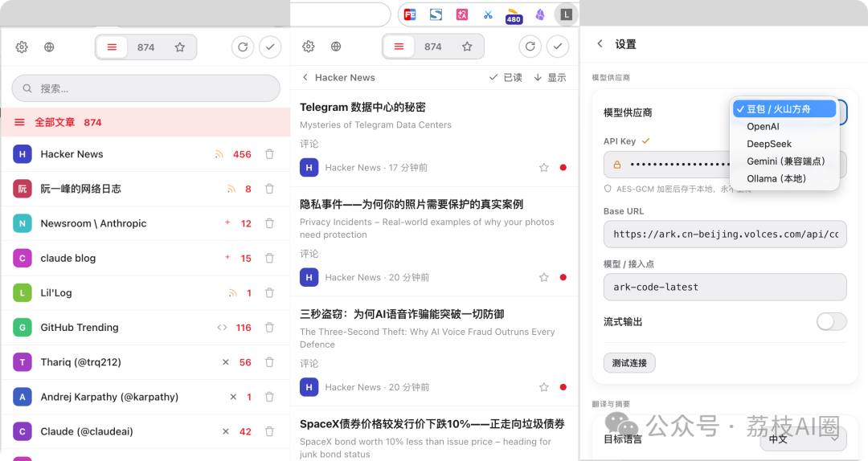Click the list view icon in left toolbar
The image size is (868, 461).
click(x=113, y=47)
